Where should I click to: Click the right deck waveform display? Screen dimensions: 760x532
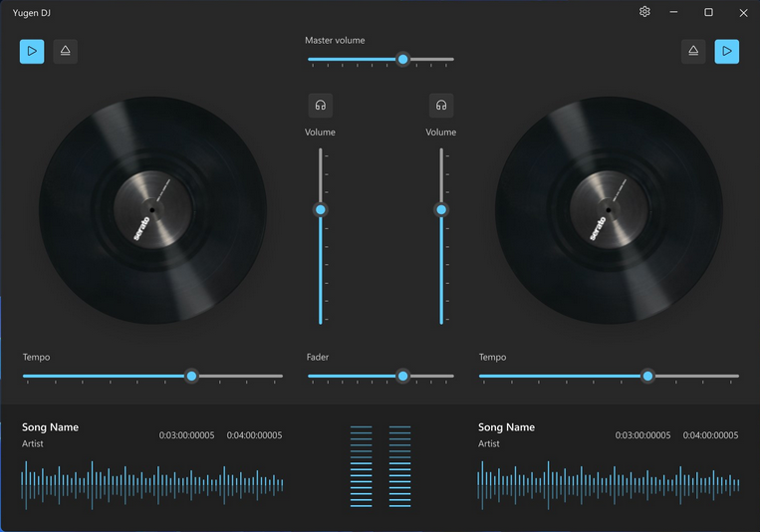click(x=609, y=485)
